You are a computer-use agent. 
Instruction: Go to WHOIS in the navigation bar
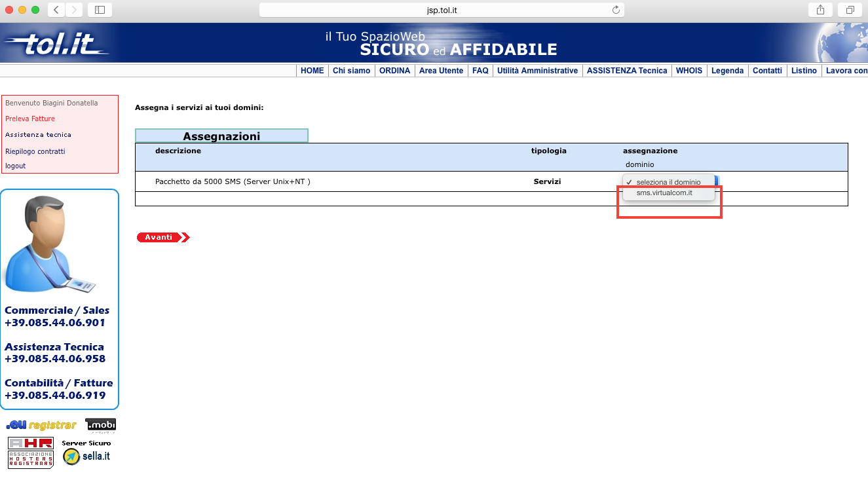click(689, 71)
